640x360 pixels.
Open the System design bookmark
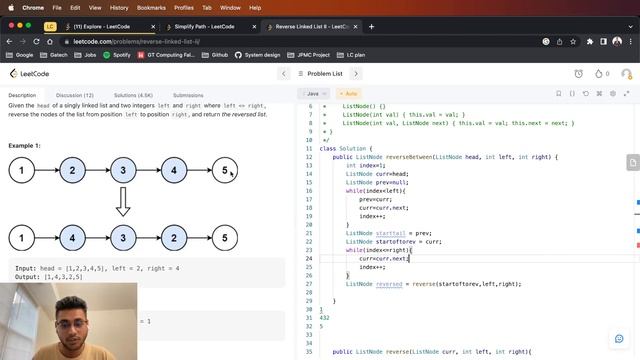258,55
